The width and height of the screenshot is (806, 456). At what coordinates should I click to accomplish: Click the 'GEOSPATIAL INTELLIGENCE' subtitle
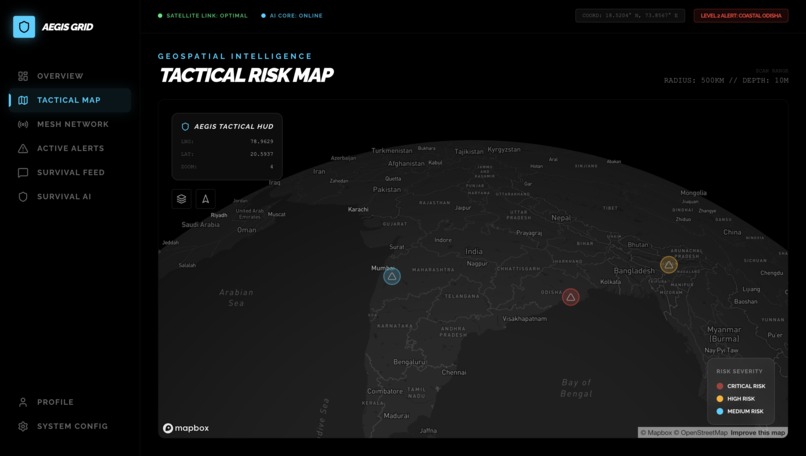pos(235,56)
